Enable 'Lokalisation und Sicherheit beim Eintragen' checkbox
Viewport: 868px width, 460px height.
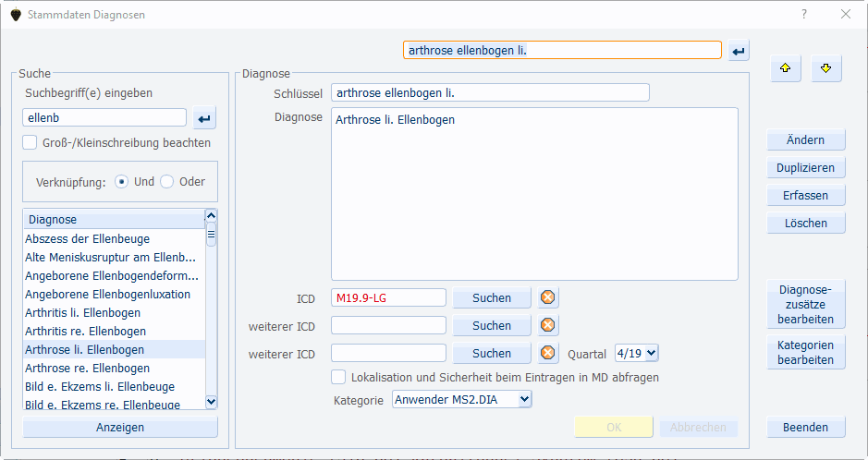[x=338, y=377]
